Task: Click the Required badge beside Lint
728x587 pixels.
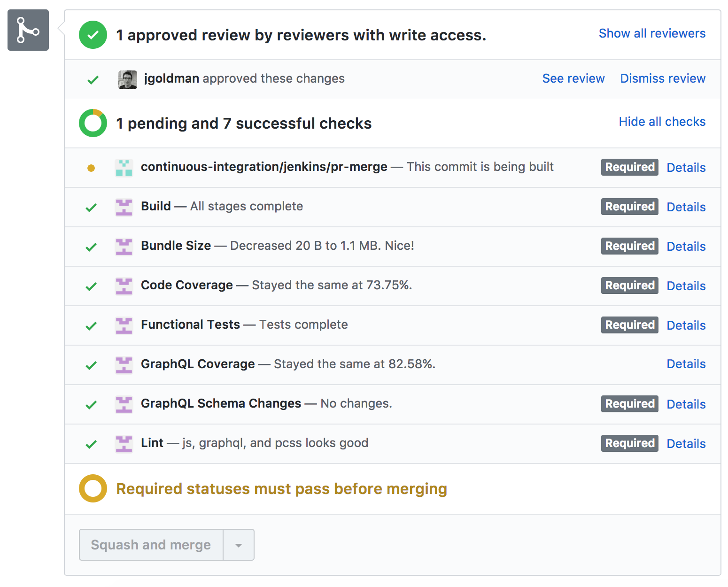Action: pos(629,443)
